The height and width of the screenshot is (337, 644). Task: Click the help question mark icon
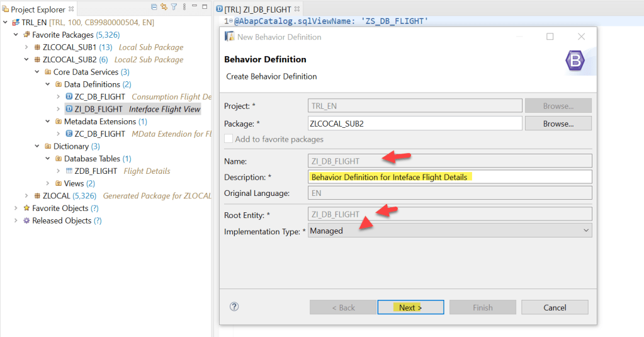tap(234, 307)
